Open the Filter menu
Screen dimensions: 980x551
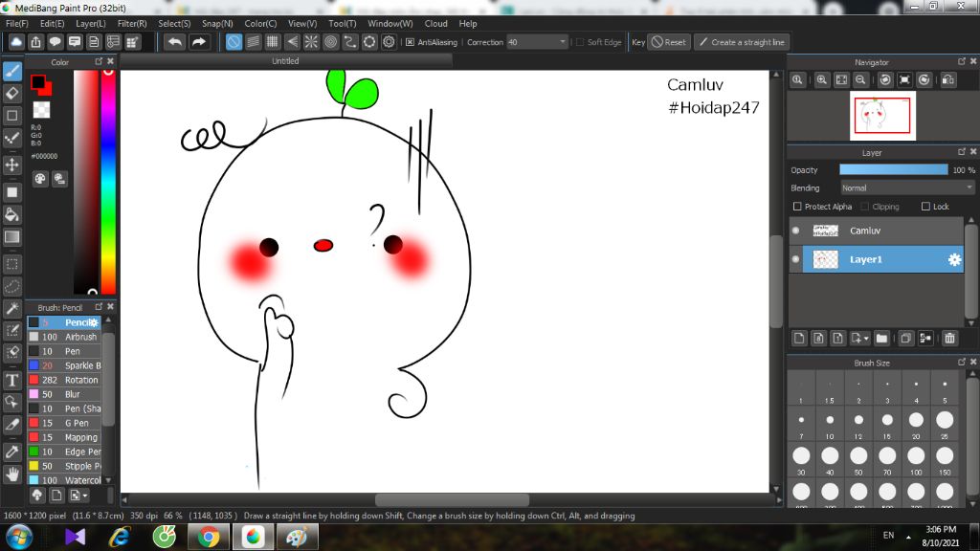tap(132, 23)
